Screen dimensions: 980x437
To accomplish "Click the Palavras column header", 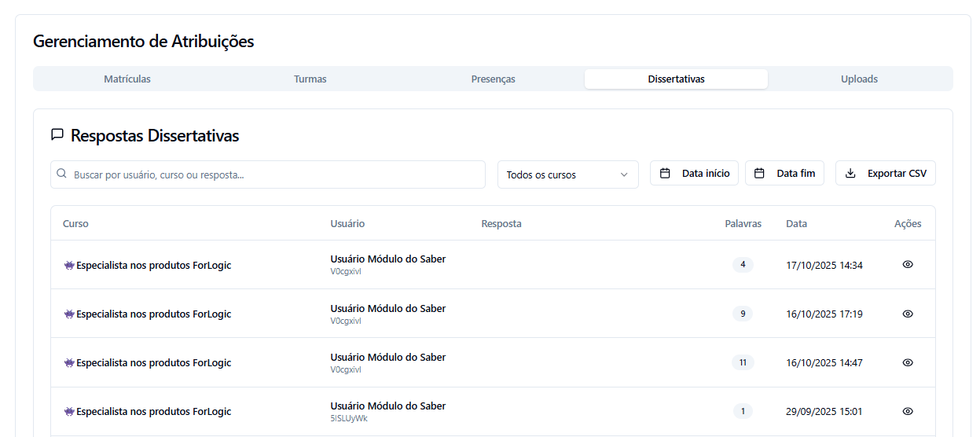I will [743, 224].
